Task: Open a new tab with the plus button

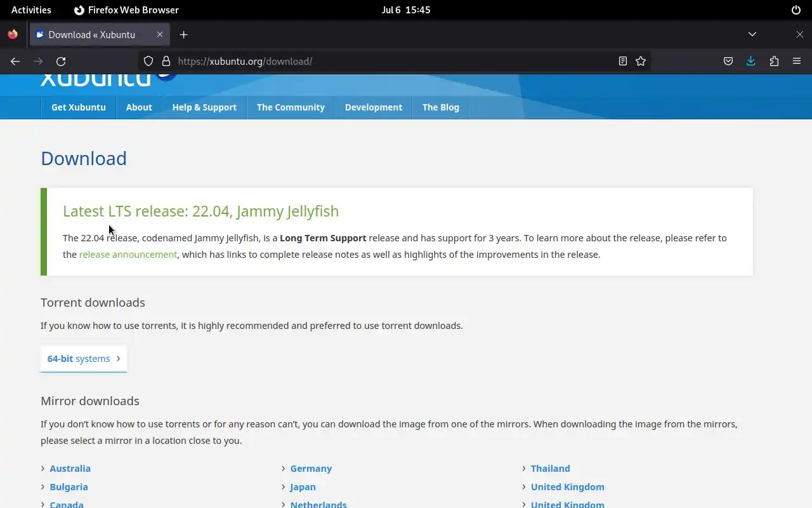Action: tap(184, 35)
